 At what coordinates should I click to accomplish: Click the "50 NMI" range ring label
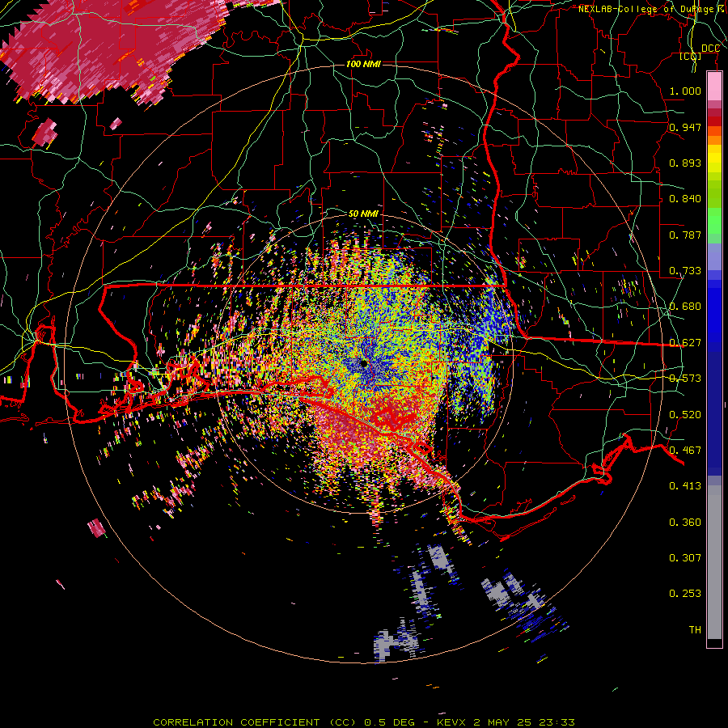[363, 214]
